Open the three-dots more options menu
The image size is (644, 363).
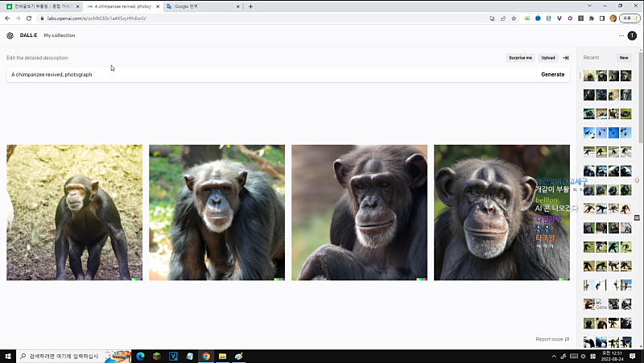[x=621, y=35]
